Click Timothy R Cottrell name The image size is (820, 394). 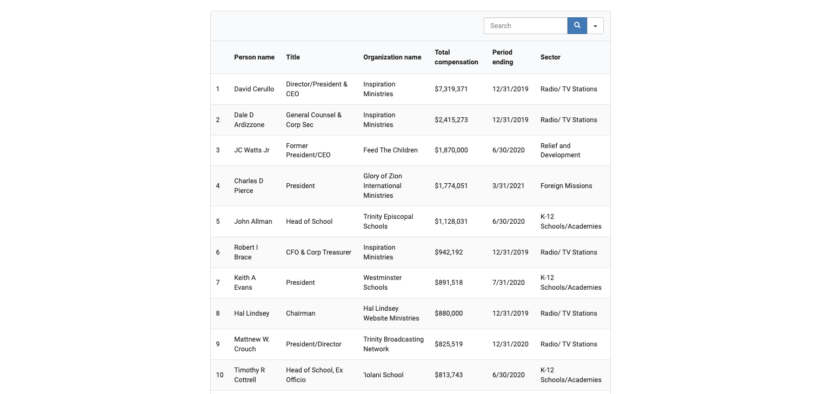pos(249,375)
